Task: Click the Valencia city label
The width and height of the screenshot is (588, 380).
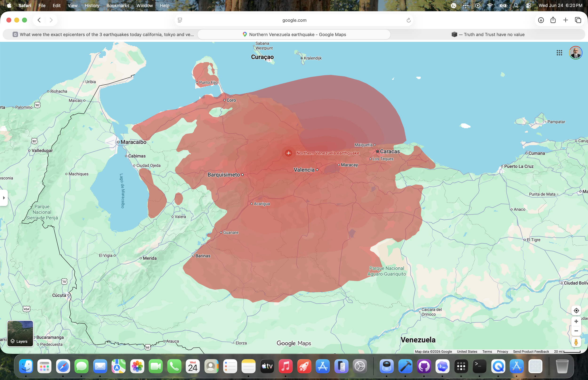Action: coord(304,170)
